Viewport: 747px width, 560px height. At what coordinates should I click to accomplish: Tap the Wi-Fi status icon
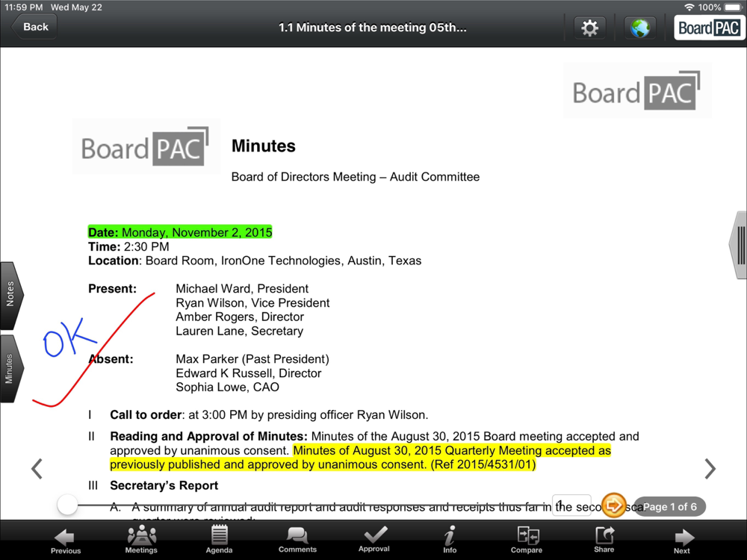(689, 7)
